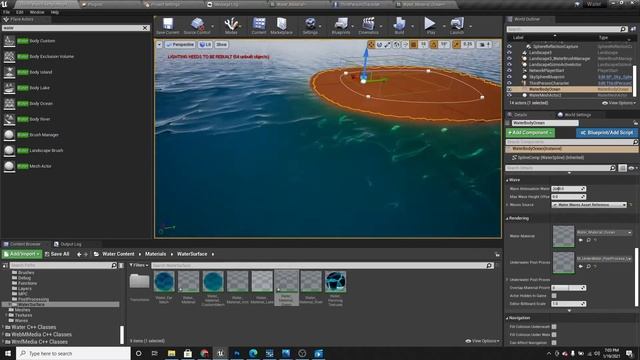Click use-selected arrow under Water Material
Image resolution: width=640 pixels, height=360 pixels.
(x=580, y=240)
